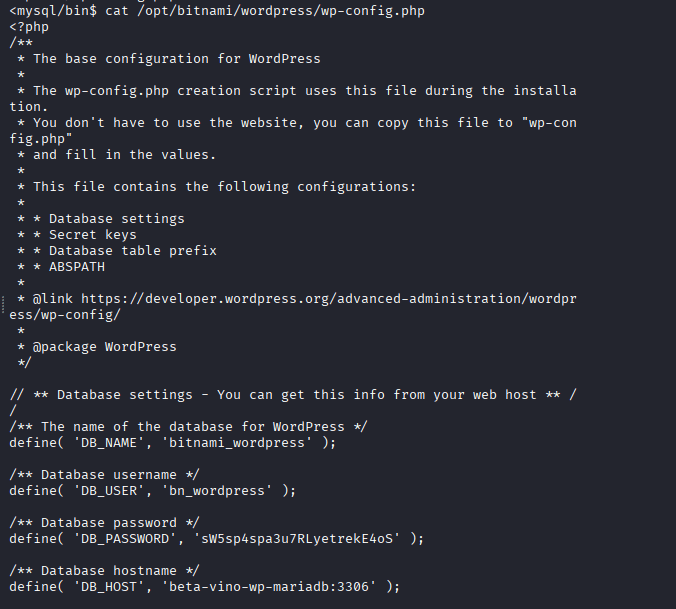Click 'The base configuration for WordPress' line
Image resolution: width=676 pixels, height=609 pixels.
coord(176,58)
